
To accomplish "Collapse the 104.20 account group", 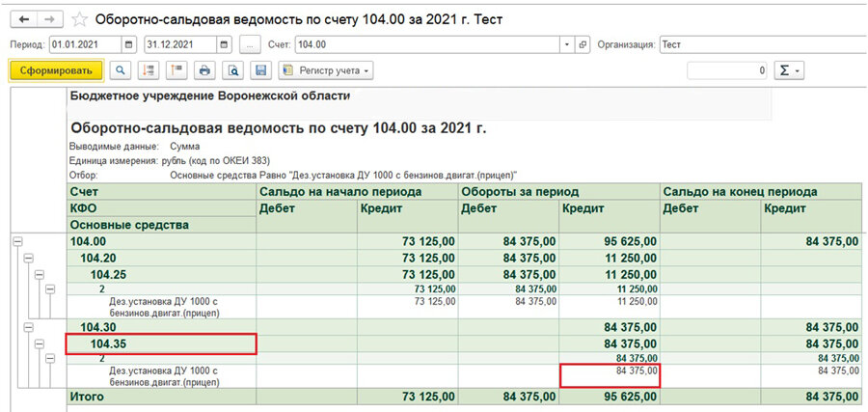I will click(x=28, y=258).
